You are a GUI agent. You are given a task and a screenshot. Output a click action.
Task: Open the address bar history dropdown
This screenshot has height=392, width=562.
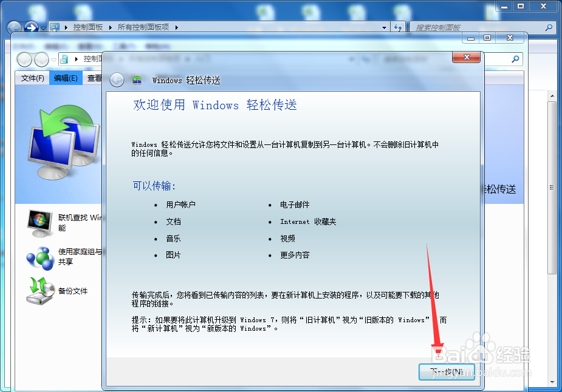(x=384, y=27)
